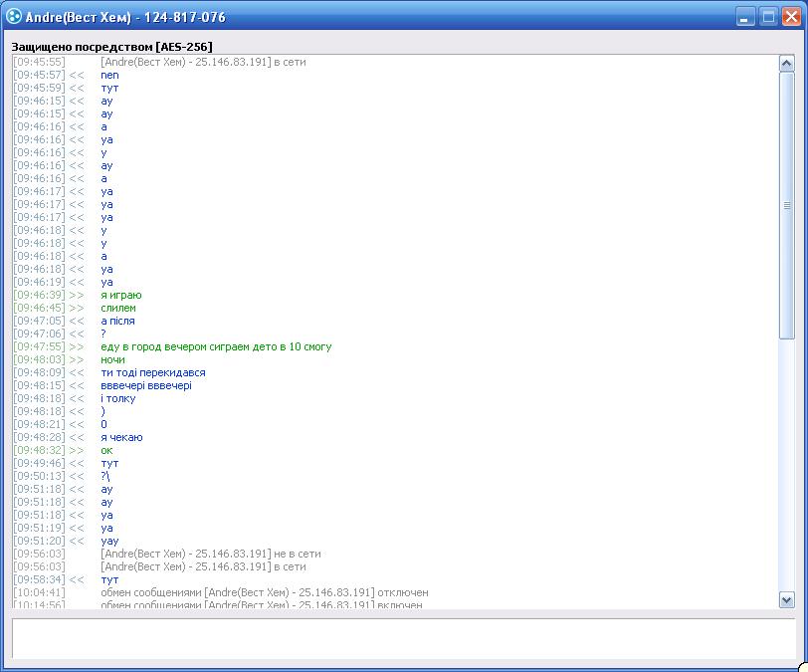Viewport: 808px width, 672px height.
Task: Click the 'я чекаю' message
Action: (x=121, y=437)
